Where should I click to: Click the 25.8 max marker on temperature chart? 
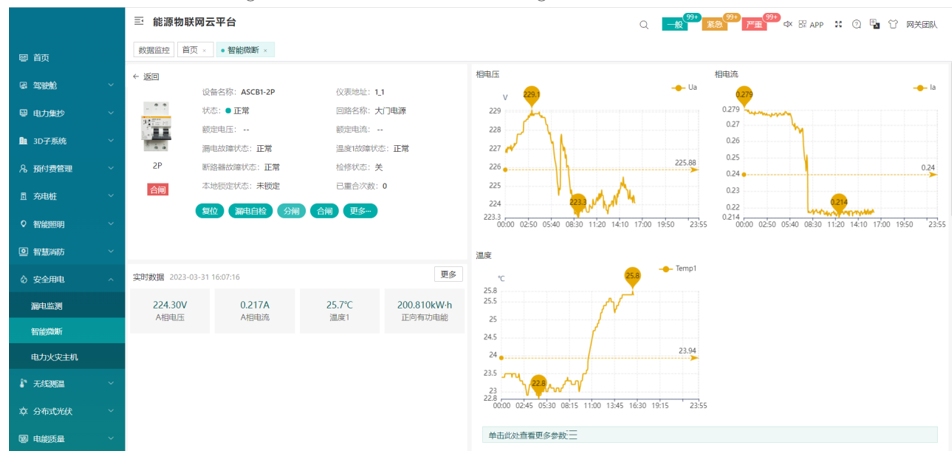(x=633, y=277)
